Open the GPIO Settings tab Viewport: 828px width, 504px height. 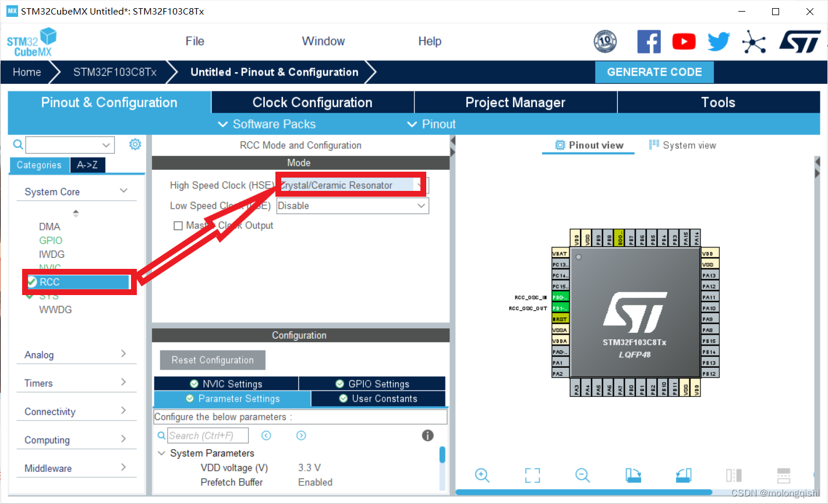[373, 384]
